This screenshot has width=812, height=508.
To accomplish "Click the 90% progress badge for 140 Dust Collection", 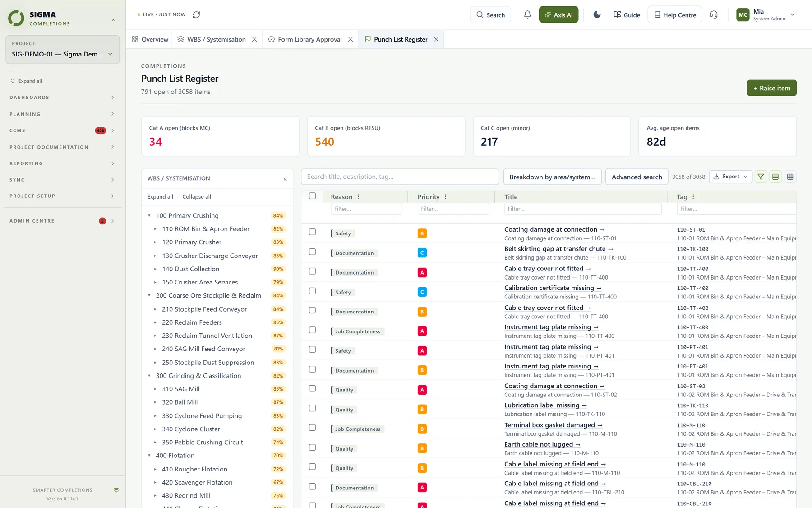I will click(x=278, y=269).
